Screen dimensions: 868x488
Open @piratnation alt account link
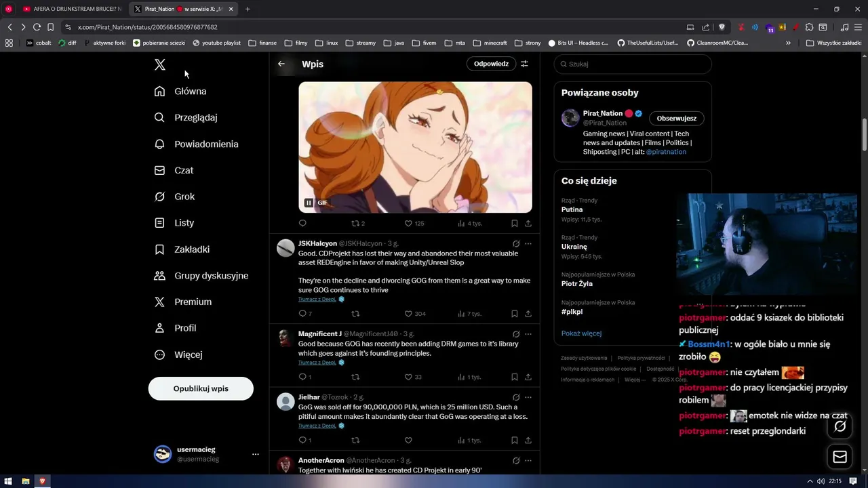tap(666, 152)
